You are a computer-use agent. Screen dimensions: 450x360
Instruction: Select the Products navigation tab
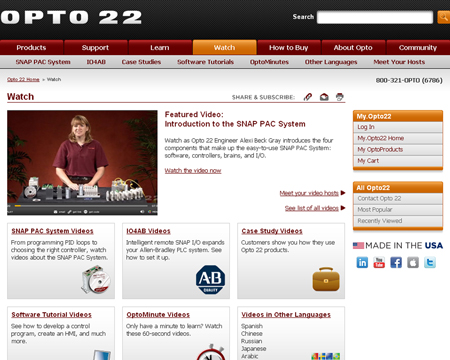click(31, 47)
